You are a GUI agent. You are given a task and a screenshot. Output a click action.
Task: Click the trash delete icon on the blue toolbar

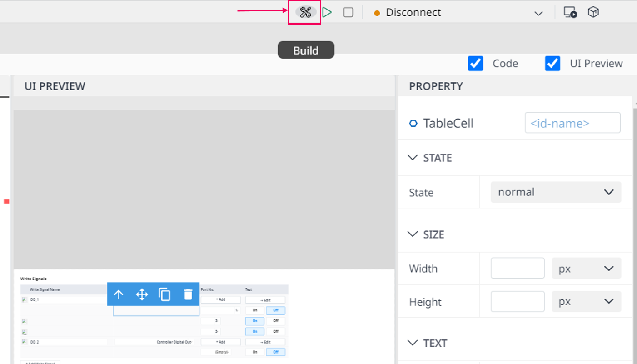tap(188, 294)
